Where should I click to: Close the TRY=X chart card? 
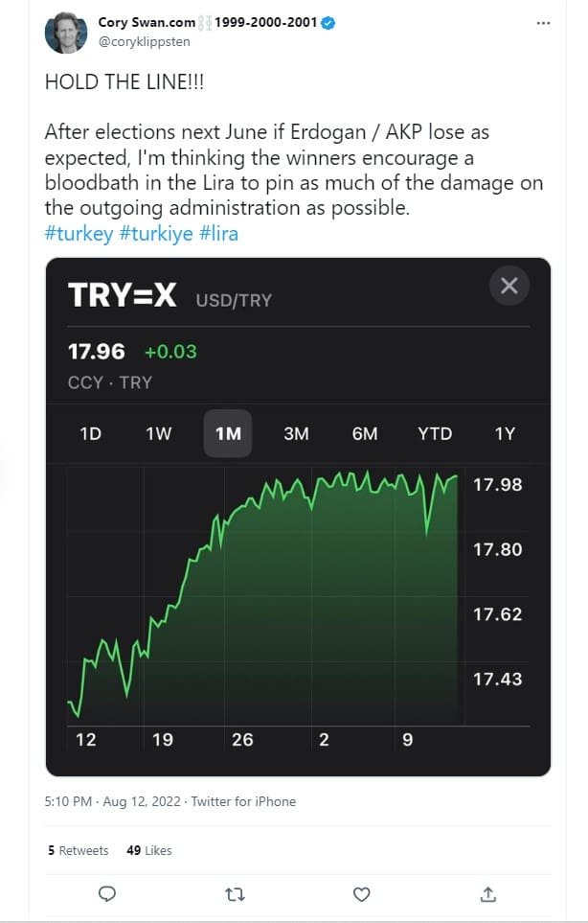(509, 286)
